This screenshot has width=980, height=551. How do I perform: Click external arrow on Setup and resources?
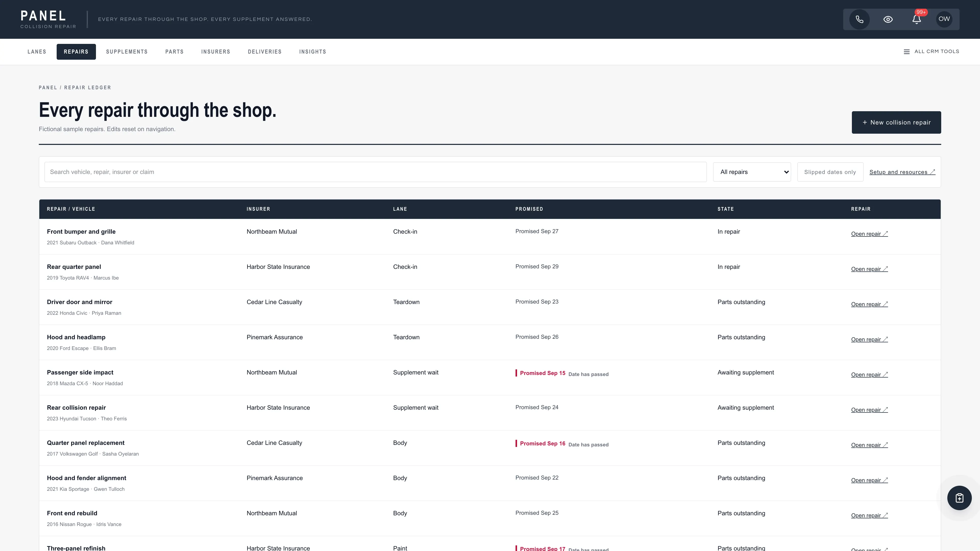(x=933, y=172)
